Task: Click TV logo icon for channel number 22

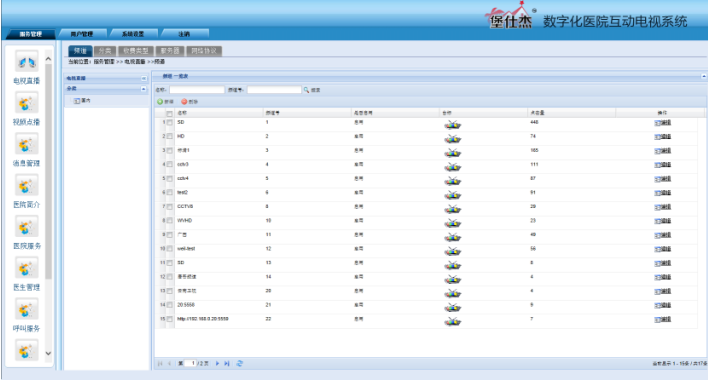Action: point(452,321)
